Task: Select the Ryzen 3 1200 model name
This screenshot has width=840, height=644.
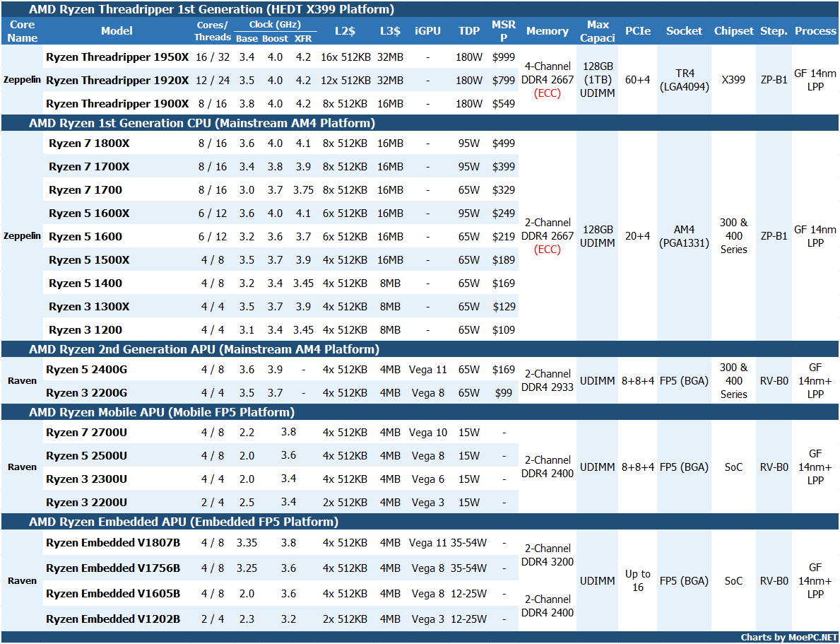Action: pos(85,329)
